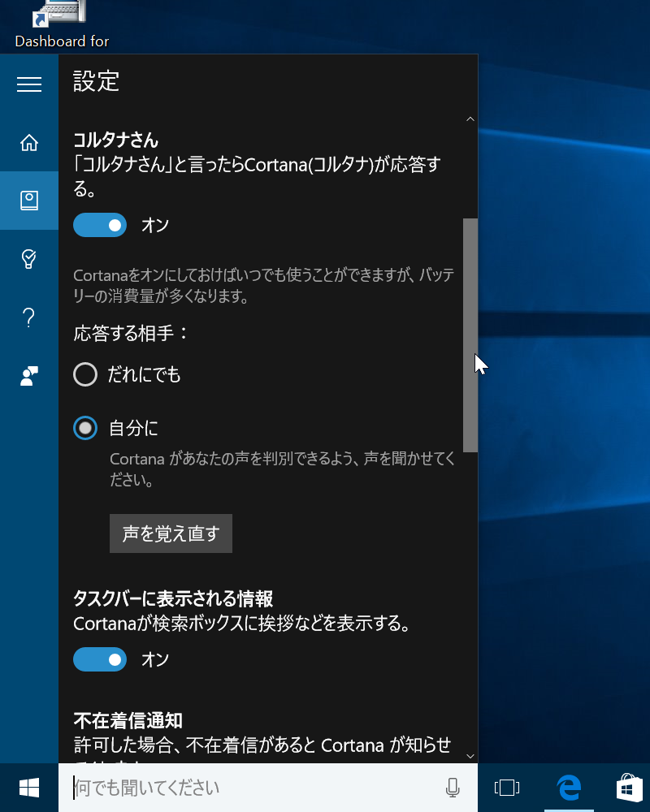Viewport: 650px width, 812px height.
Task: Select the 自分に radio option
Action: click(x=85, y=428)
